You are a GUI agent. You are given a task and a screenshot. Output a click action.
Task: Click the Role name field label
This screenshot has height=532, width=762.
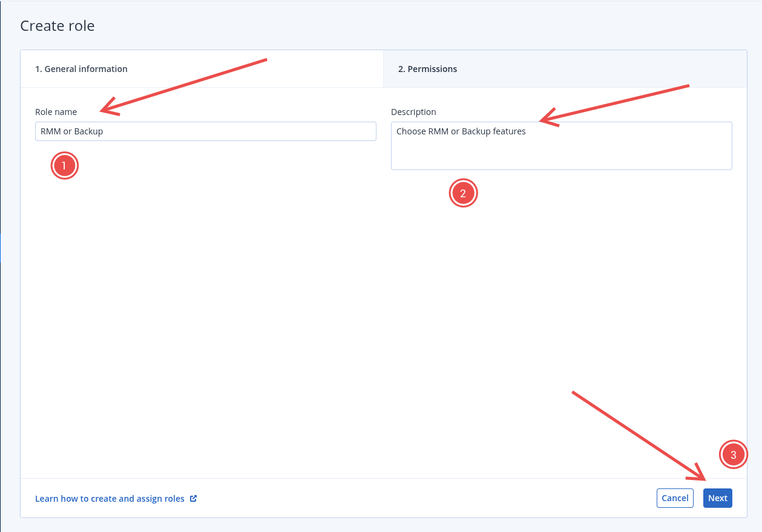click(x=56, y=112)
